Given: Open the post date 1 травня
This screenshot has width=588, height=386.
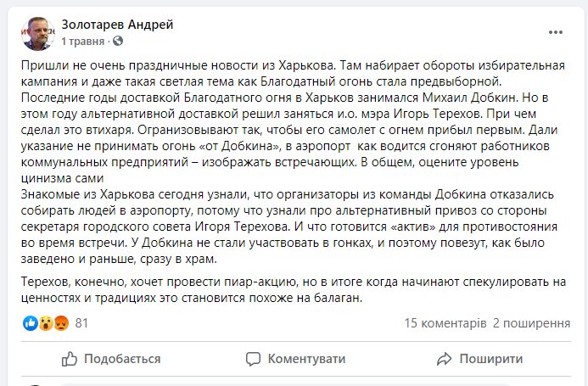Looking at the screenshot, I should (84, 41).
